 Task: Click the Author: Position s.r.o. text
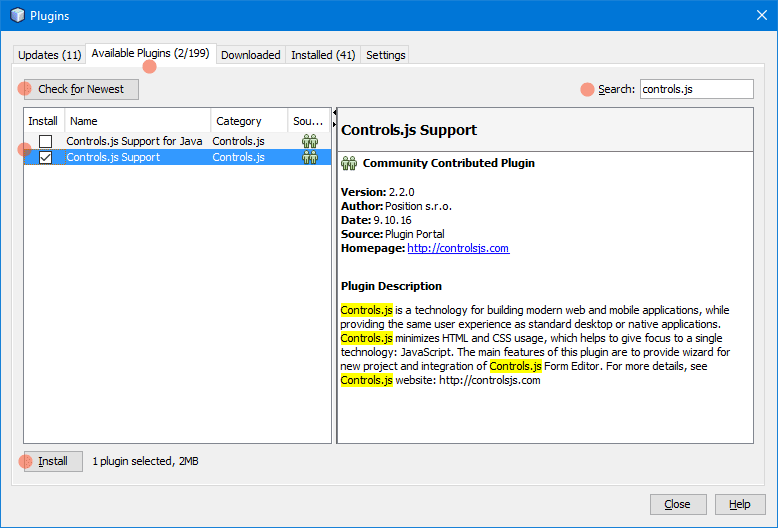pyautogui.click(x=396, y=206)
